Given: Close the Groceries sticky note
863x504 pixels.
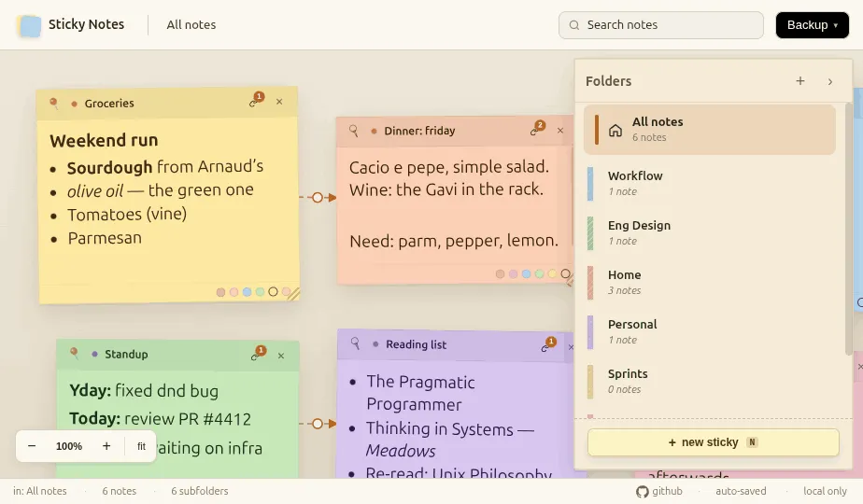Looking at the screenshot, I should (279, 102).
